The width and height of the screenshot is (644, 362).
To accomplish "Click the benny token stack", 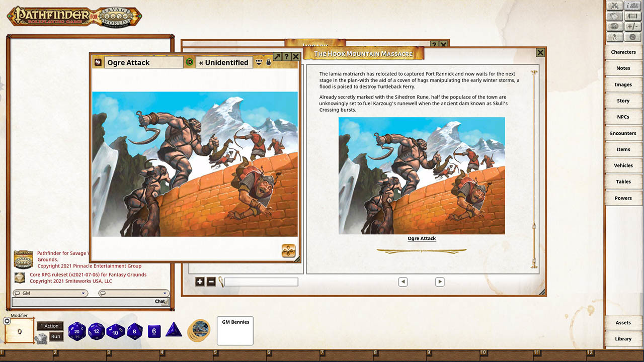I will (x=199, y=330).
